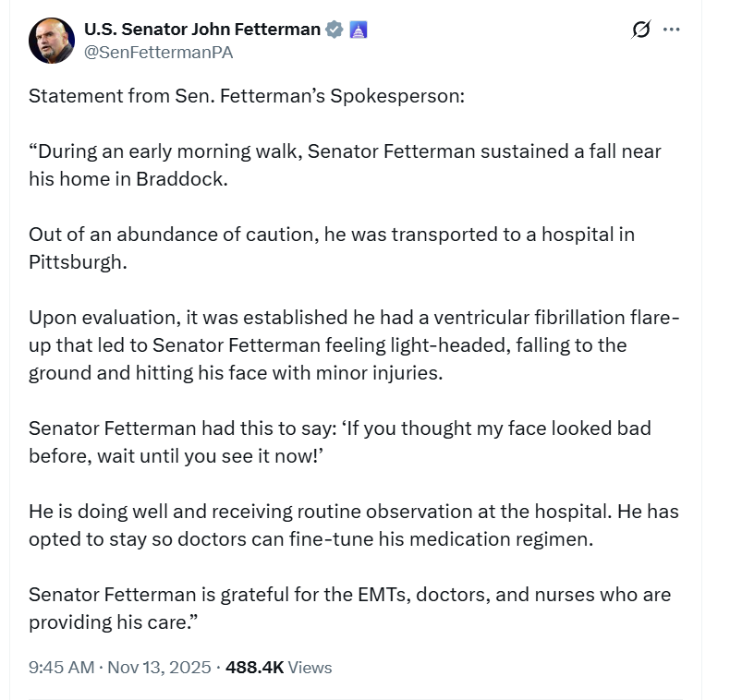Screen dimensions: 730x700
Task: Click the paragraph mentioning hospital in Pittsburgh
Action: pos(331,247)
